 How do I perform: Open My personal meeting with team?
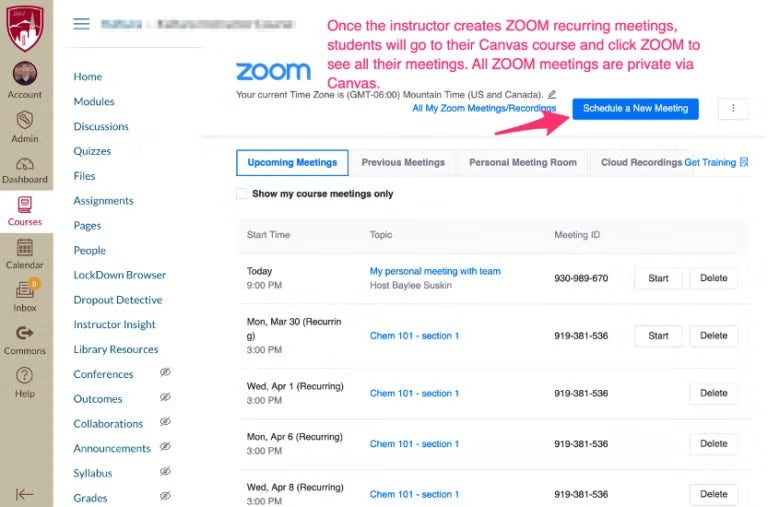(435, 271)
